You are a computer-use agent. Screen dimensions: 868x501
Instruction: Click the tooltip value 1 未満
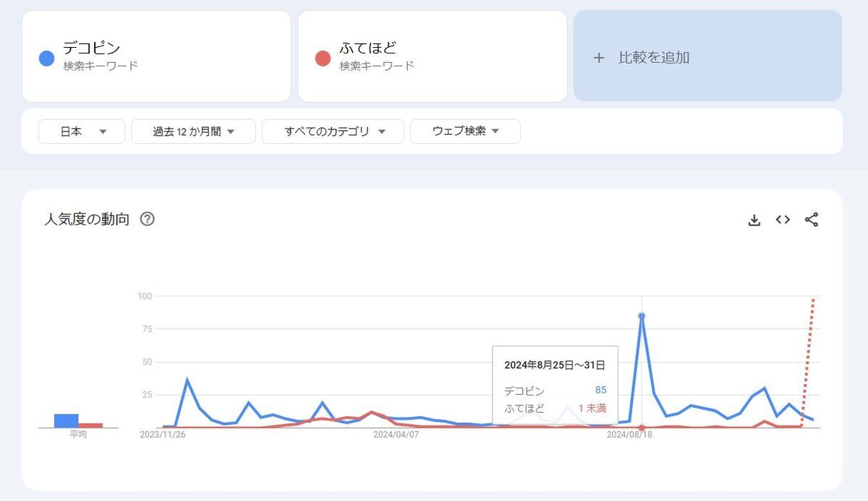592,408
